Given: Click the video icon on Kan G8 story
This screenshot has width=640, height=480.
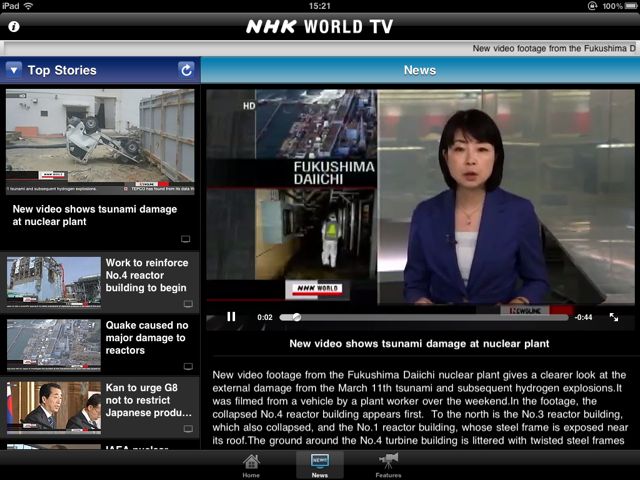Looking at the screenshot, I should click(188, 429).
